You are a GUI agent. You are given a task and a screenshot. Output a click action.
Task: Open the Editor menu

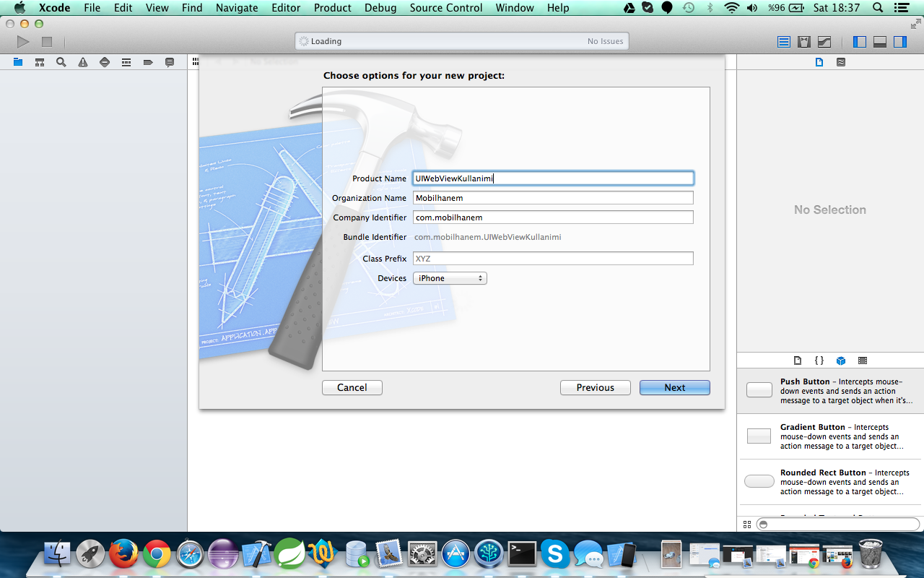(x=286, y=8)
